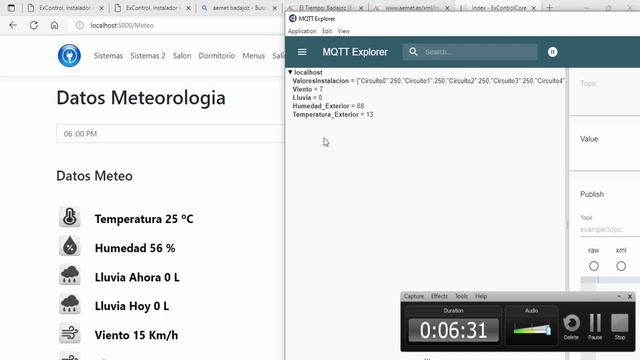The height and width of the screenshot is (360, 640).
Task: Click the Viento wind icon
Action: click(x=69, y=333)
